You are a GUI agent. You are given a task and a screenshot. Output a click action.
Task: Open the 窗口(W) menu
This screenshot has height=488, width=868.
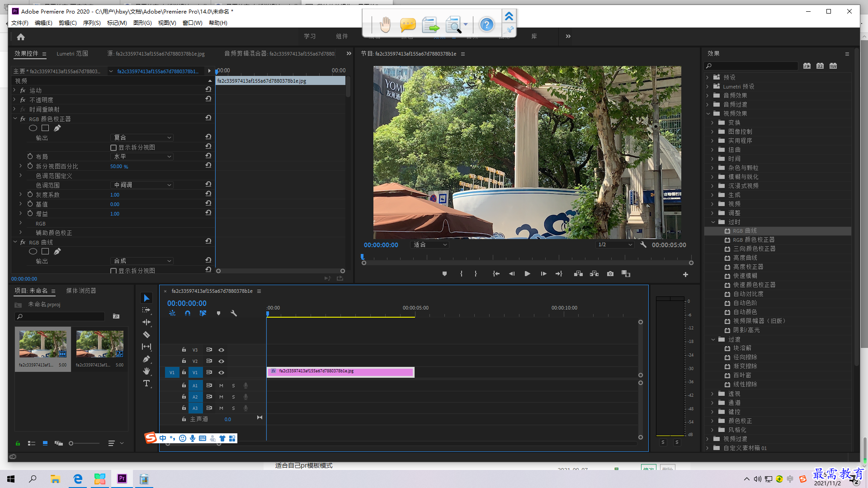pyautogui.click(x=192, y=23)
